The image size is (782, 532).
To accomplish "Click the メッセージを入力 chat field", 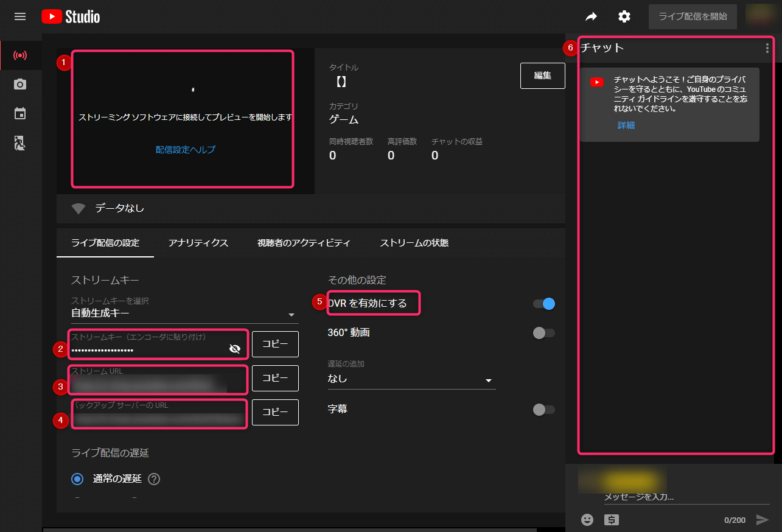I will click(686, 497).
